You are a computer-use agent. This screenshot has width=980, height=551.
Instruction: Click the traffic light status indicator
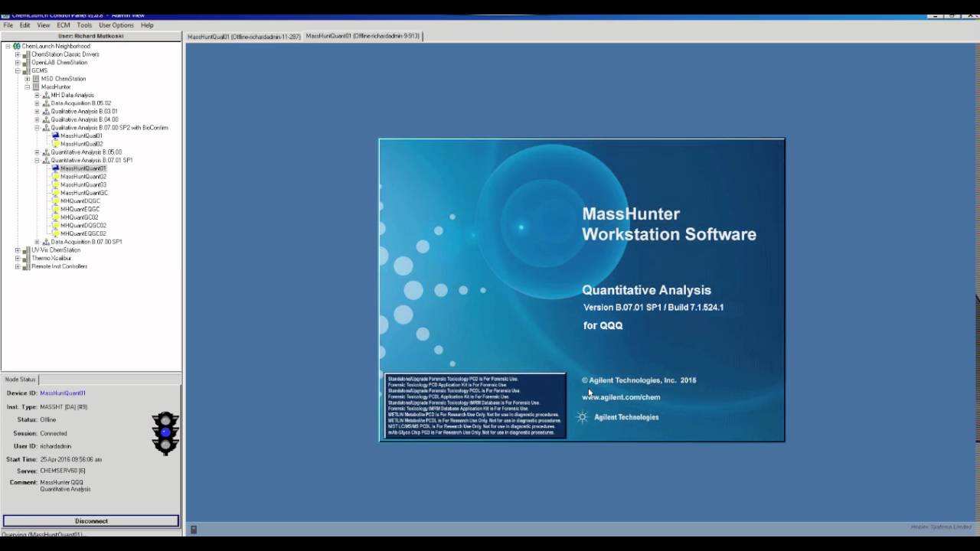click(x=165, y=433)
